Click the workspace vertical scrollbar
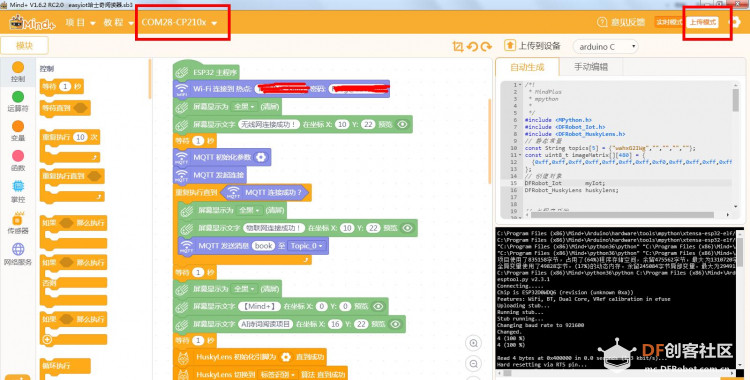The image size is (750, 380). [489, 141]
